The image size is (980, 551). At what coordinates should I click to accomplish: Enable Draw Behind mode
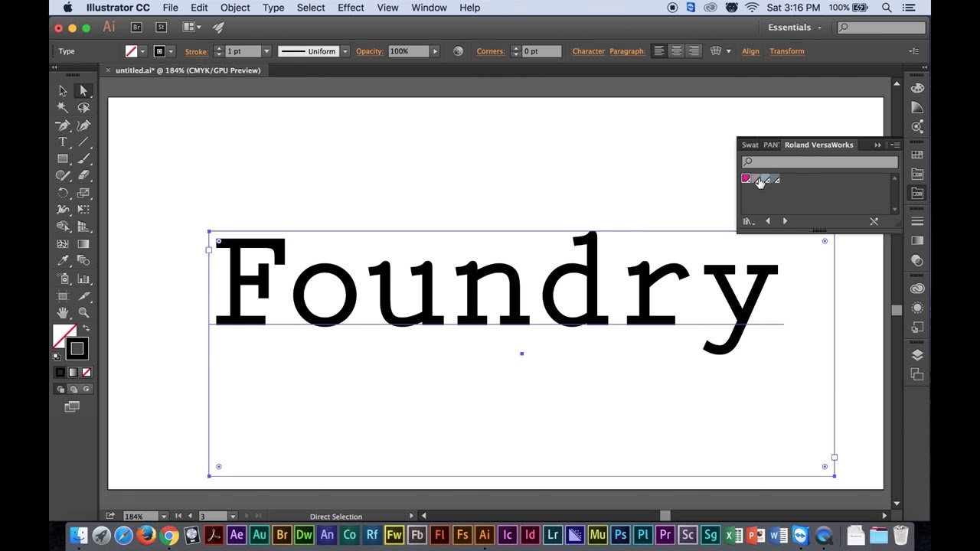(x=73, y=390)
